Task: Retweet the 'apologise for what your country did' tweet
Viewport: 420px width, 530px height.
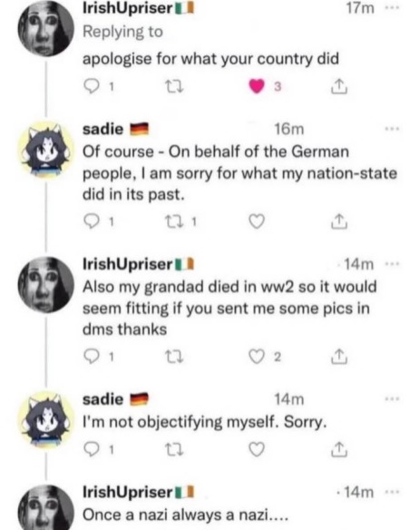Action: [175, 87]
